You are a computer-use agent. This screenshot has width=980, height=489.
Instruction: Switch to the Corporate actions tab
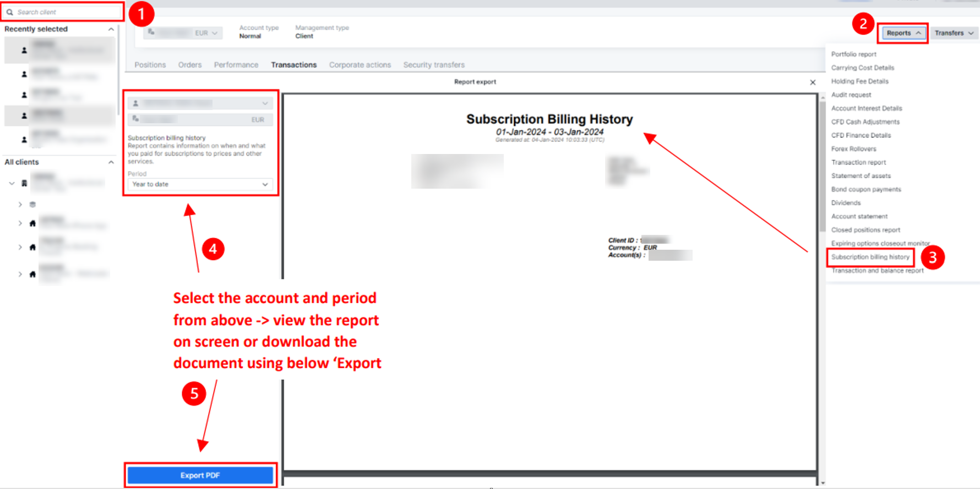click(360, 65)
